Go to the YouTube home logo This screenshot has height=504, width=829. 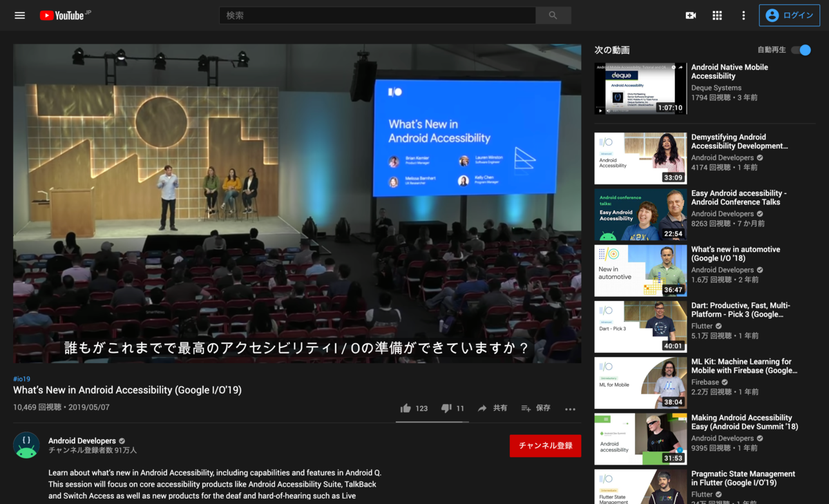coord(64,15)
